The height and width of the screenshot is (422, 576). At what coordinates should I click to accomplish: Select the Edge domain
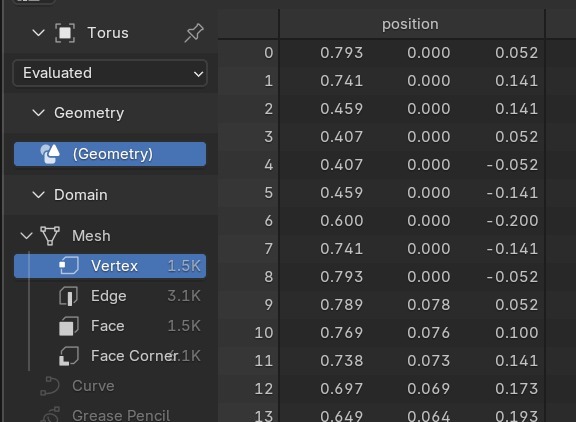[110, 296]
